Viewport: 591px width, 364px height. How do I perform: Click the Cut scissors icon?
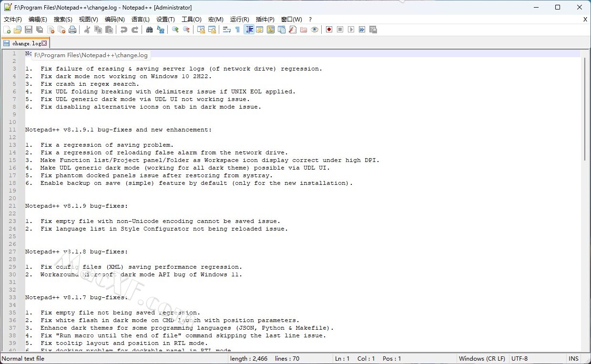[87, 30]
